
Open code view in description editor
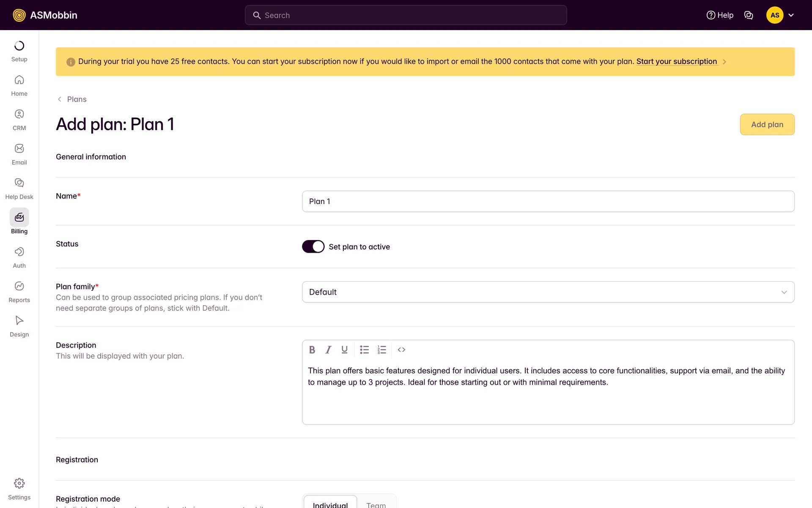(401, 350)
